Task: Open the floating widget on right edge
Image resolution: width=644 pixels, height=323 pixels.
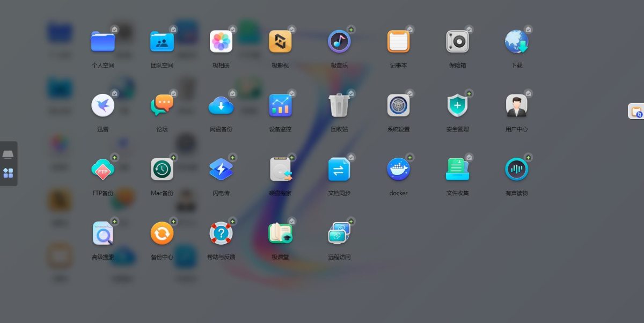Action: (x=636, y=112)
